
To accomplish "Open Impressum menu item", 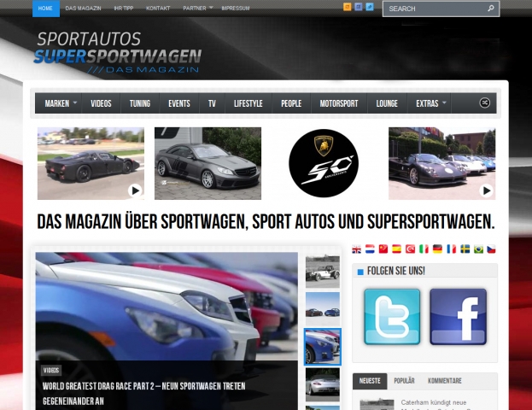I will (236, 9).
